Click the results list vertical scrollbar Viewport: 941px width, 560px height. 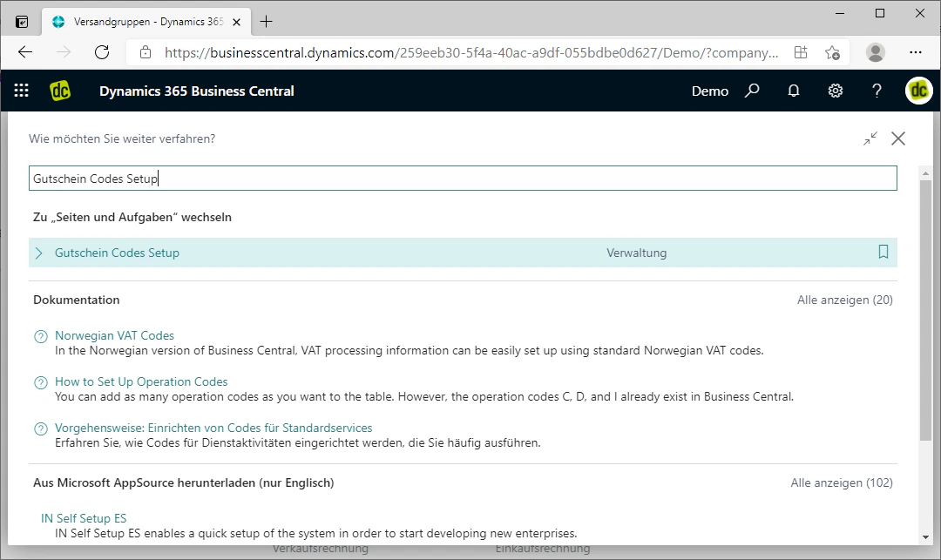click(925, 311)
